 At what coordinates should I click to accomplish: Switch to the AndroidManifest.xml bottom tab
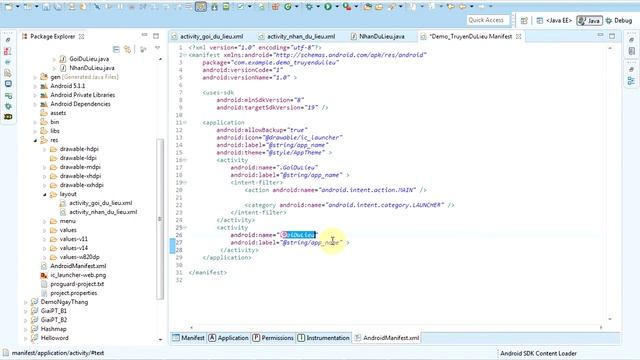[387, 338]
